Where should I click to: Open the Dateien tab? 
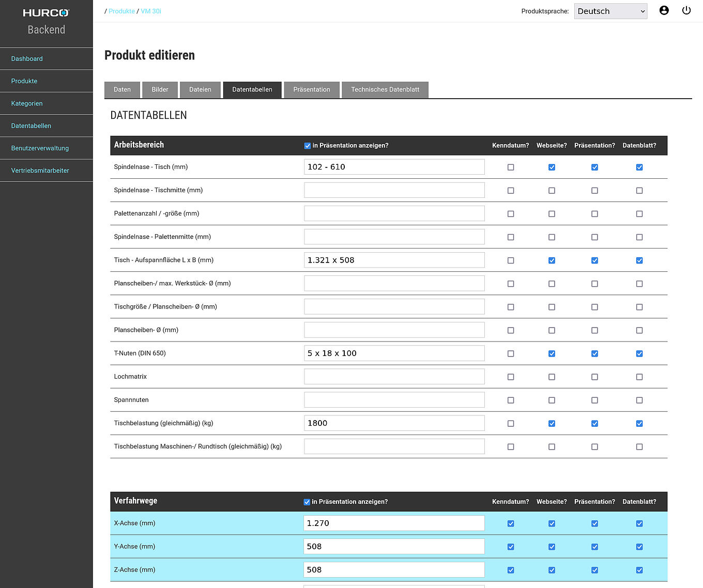coord(200,89)
